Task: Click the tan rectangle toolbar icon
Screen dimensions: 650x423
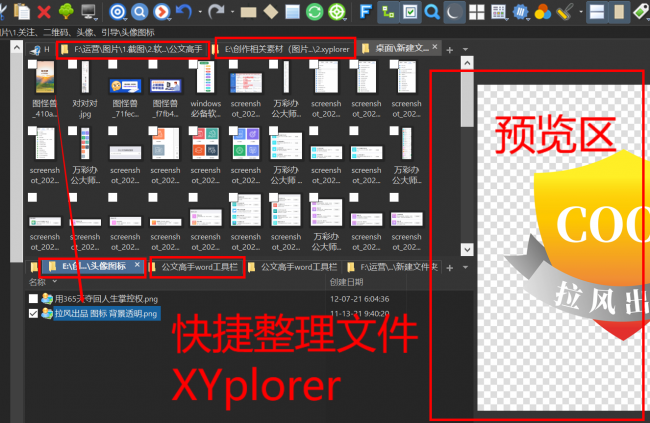Action: (x=248, y=12)
